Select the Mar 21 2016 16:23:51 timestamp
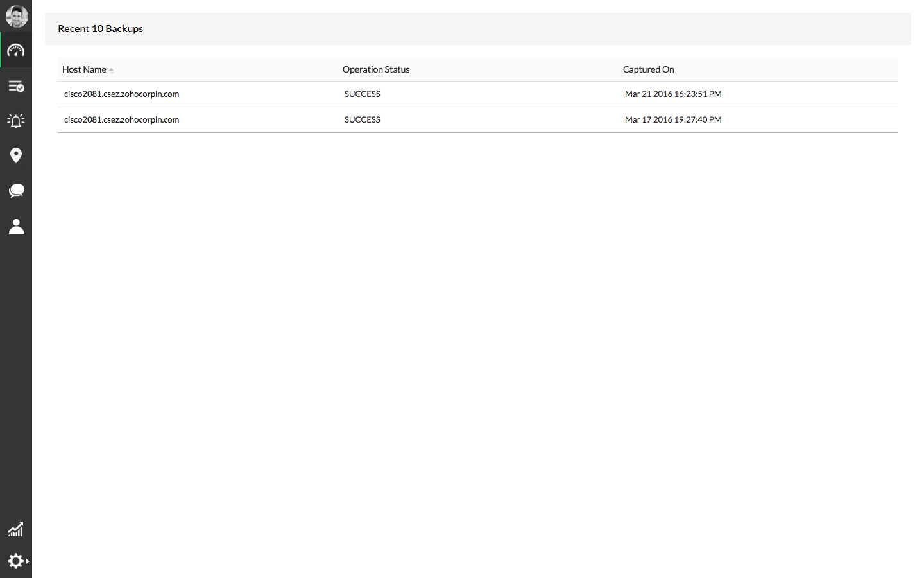 click(672, 94)
